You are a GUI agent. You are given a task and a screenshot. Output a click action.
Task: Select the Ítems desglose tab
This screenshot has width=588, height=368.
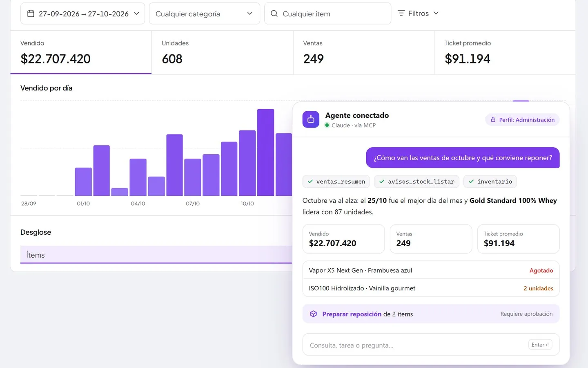(x=156, y=255)
